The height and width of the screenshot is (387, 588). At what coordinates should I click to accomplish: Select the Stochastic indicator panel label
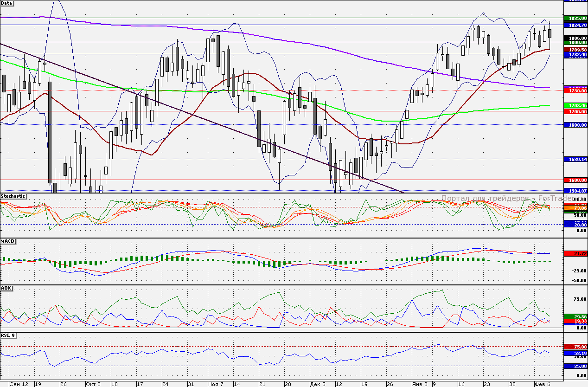click(13, 196)
